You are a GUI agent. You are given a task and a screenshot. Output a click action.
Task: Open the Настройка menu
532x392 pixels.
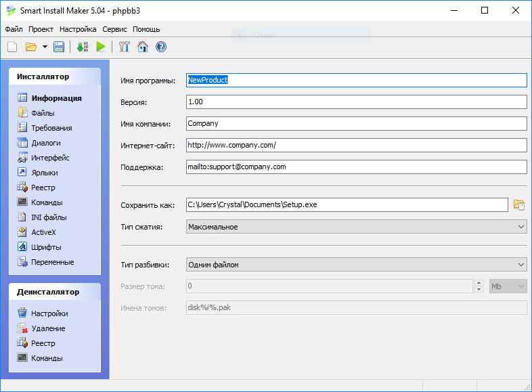[78, 29]
